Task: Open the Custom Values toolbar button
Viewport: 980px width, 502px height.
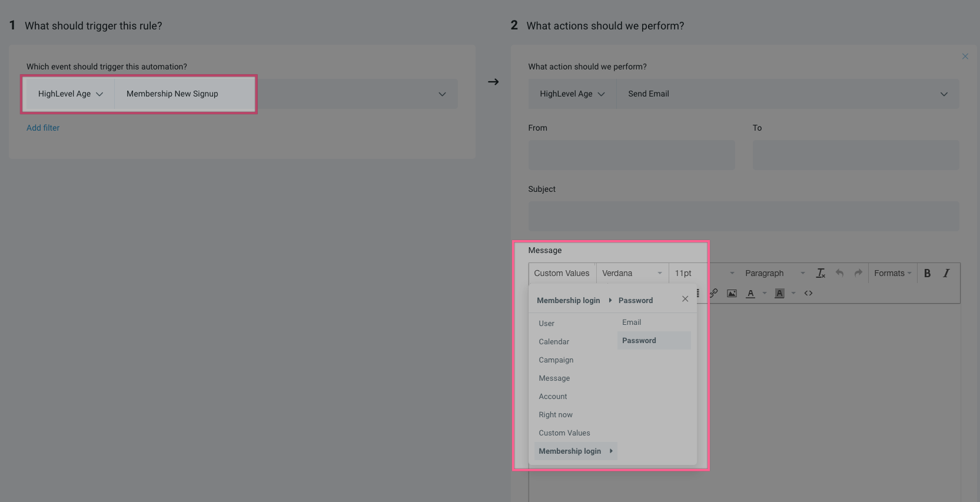Action: click(562, 273)
